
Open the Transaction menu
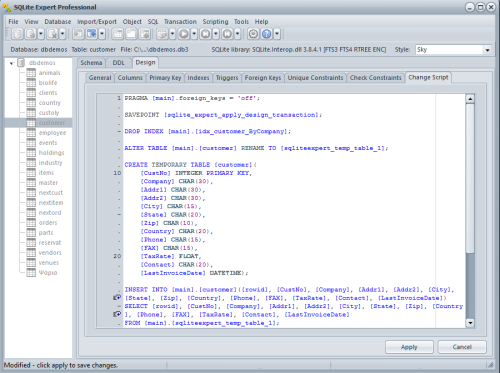point(180,22)
